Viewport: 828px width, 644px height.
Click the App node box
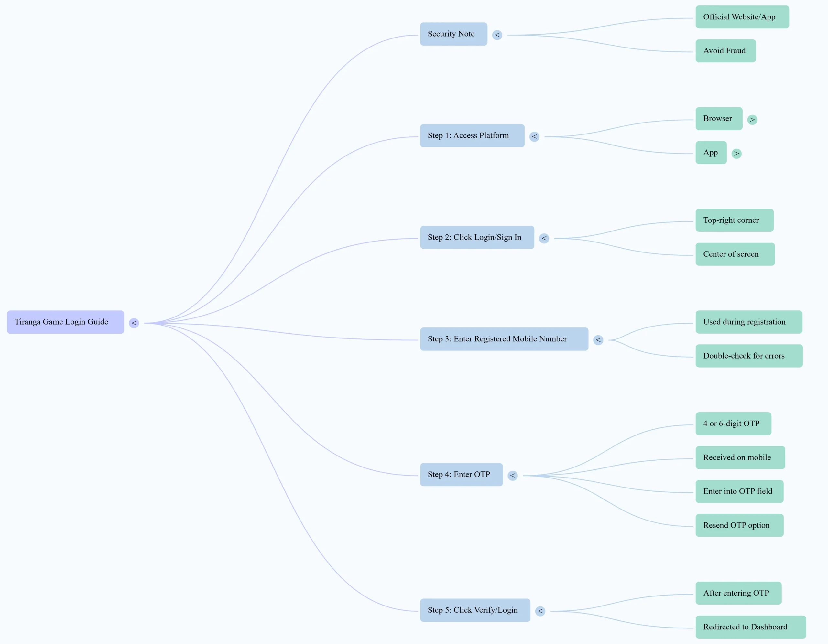tap(711, 153)
